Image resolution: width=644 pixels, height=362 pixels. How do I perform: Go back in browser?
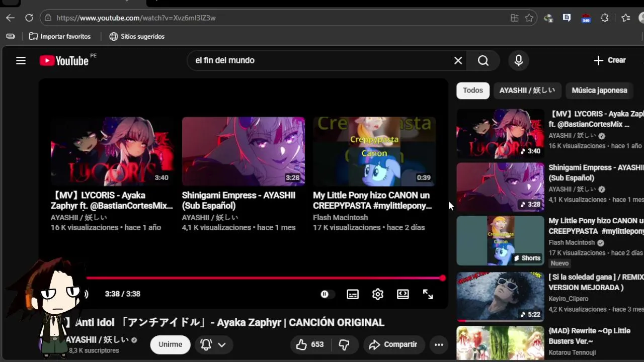click(x=10, y=18)
